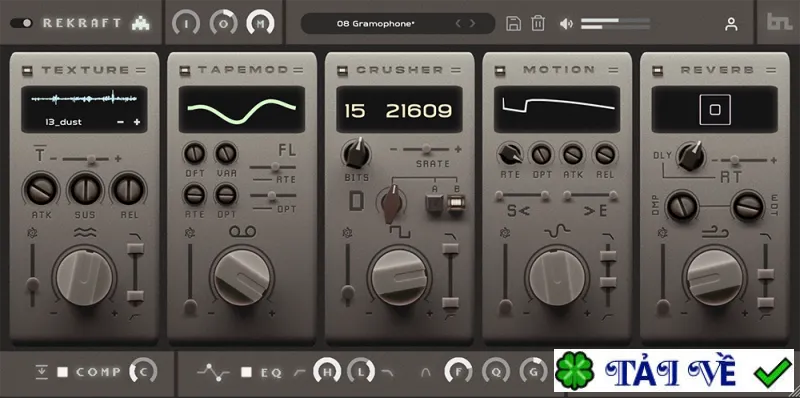Viewport: 800px width, 398px height.
Task: Click the Crusher main amount knob
Action: coord(399,279)
